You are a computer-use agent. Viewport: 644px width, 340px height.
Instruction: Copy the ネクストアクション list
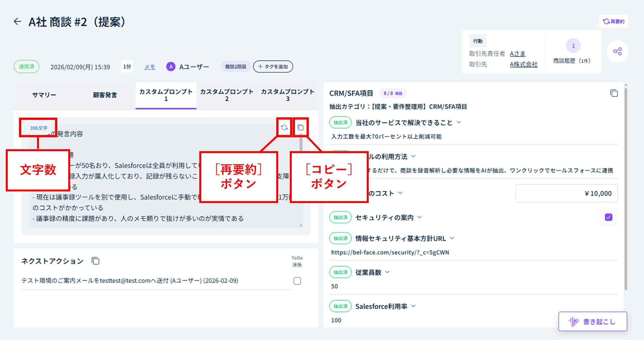[x=96, y=261]
